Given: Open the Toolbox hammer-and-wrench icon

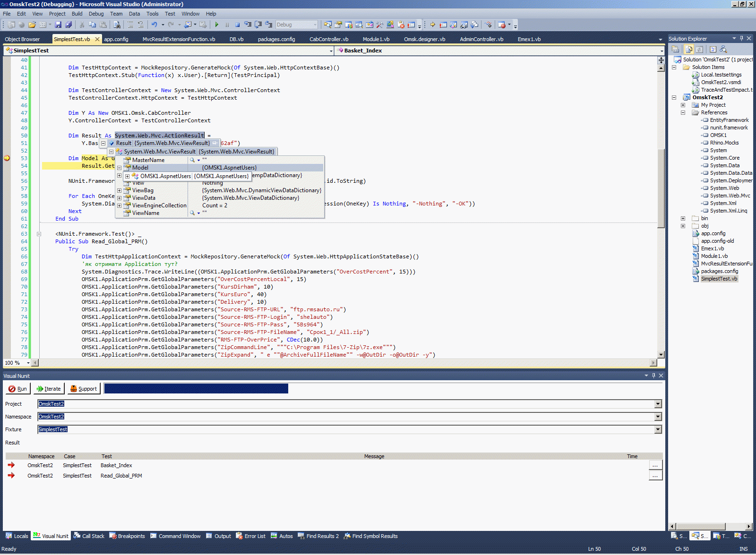Looking at the screenshot, I should tap(379, 25).
